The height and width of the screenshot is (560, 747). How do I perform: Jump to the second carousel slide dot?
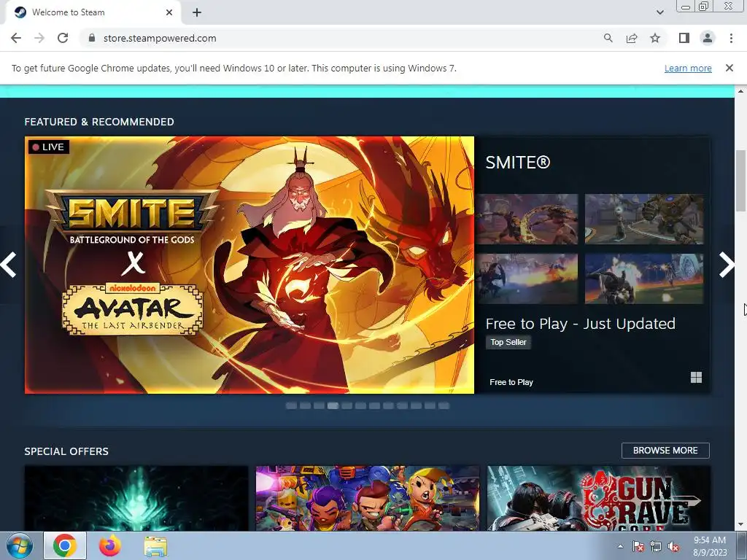pos(305,405)
